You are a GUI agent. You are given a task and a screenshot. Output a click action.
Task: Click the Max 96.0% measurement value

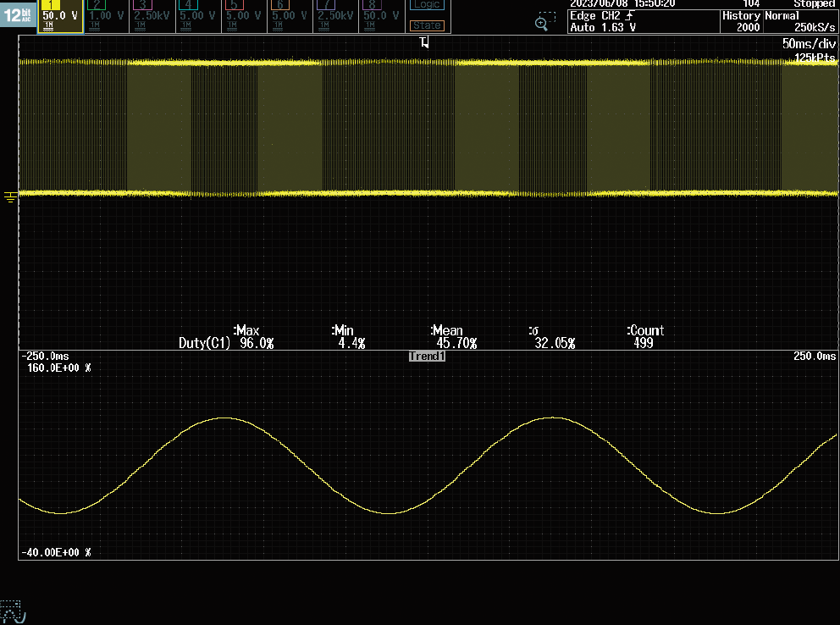pos(257,343)
